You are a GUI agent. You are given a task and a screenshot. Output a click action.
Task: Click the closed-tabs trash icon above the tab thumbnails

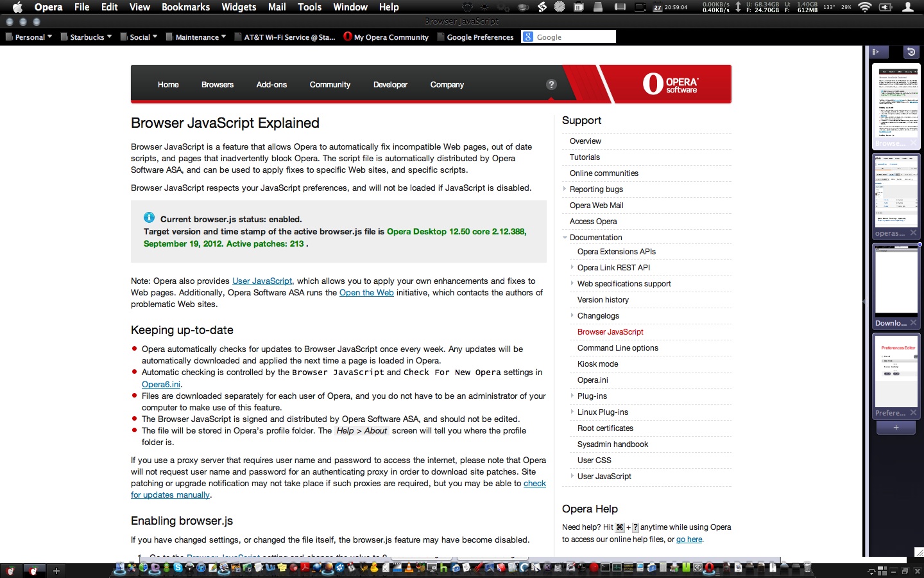(911, 51)
